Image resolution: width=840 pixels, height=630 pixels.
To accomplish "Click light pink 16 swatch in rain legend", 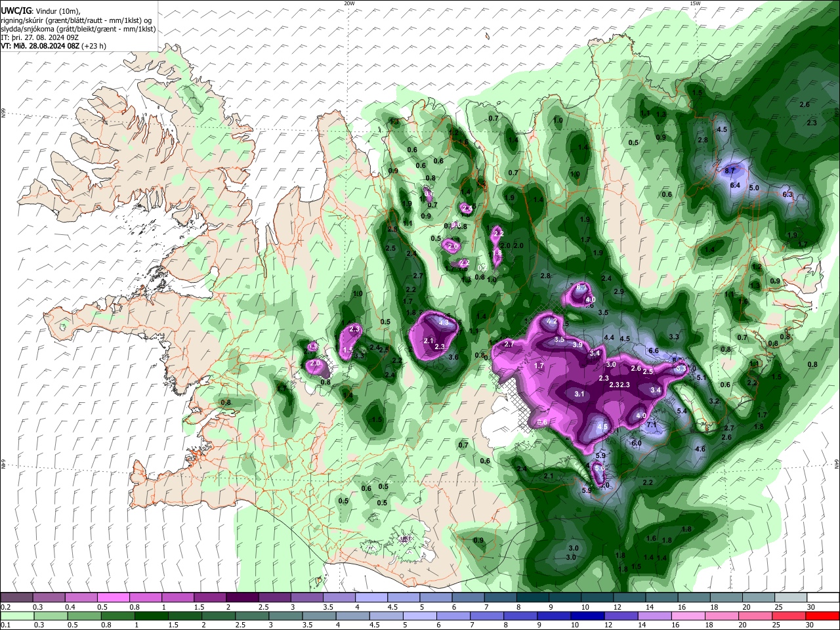I will (x=689, y=616).
